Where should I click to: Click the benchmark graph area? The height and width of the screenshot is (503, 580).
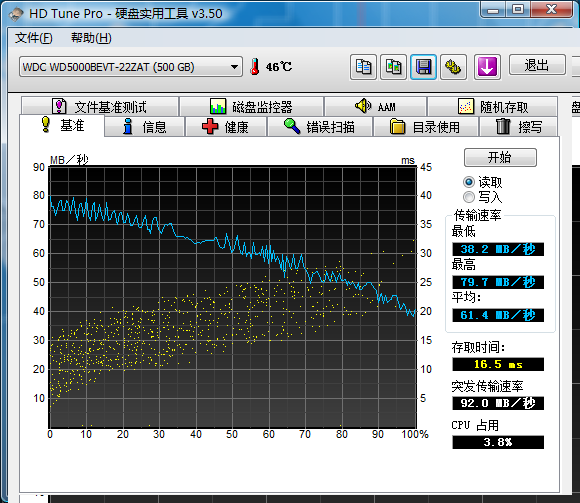(x=233, y=297)
